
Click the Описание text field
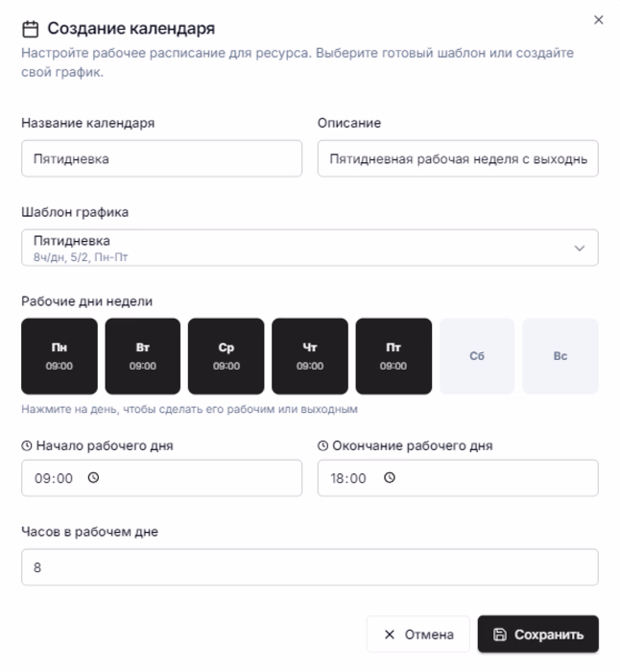coord(458,159)
